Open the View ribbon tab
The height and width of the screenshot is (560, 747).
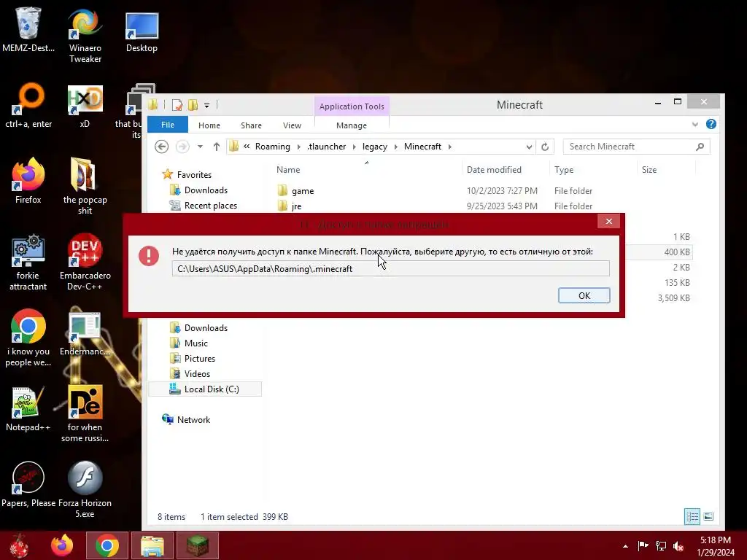tap(292, 125)
